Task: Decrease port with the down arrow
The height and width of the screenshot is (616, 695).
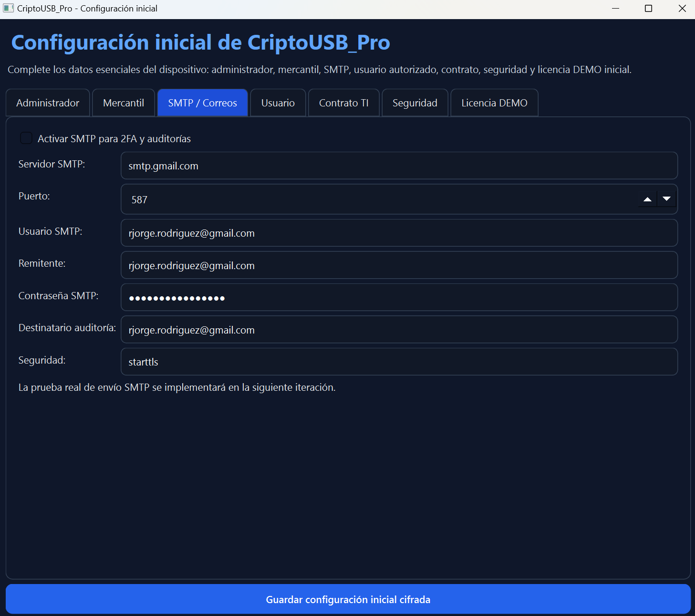Action: click(667, 199)
